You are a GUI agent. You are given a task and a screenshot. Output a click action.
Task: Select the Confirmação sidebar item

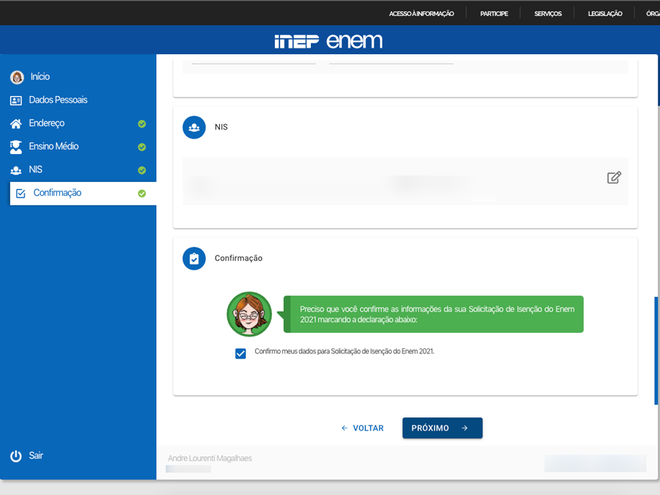click(83, 193)
